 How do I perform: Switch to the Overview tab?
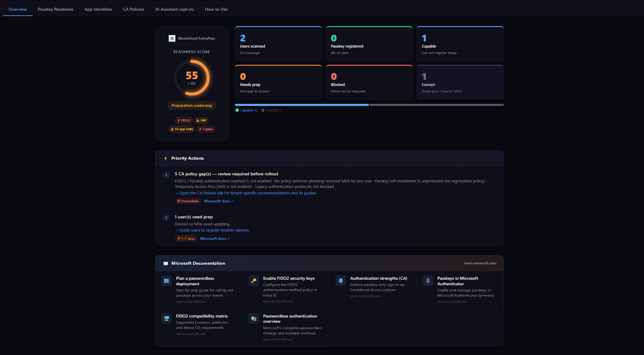18,9
